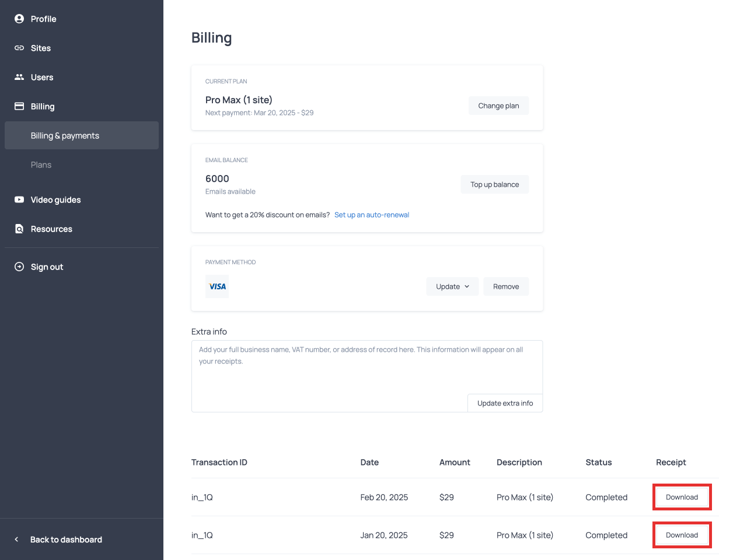Click the back chevron beside Back to dashboard
The width and height of the screenshot is (747, 560).
[x=16, y=540]
